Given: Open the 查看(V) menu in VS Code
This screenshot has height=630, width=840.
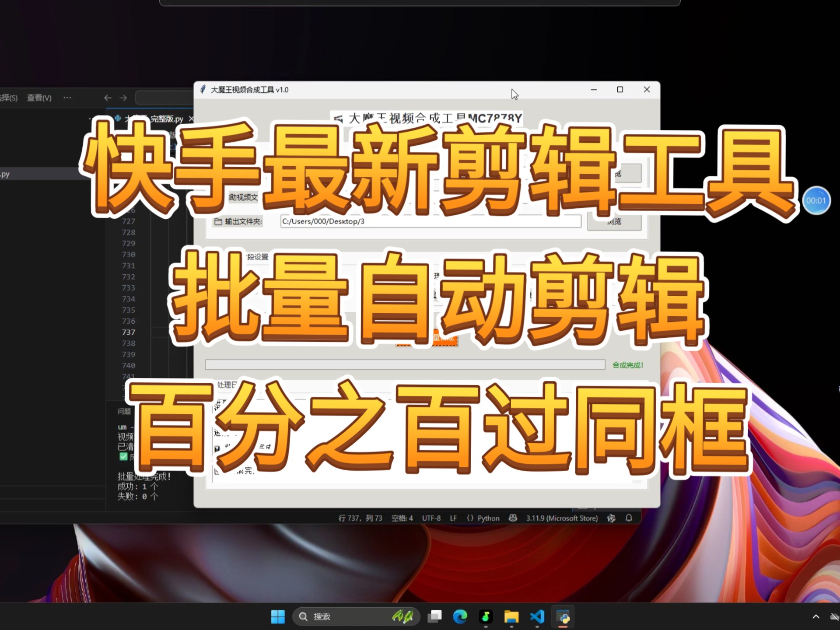Looking at the screenshot, I should [x=39, y=98].
